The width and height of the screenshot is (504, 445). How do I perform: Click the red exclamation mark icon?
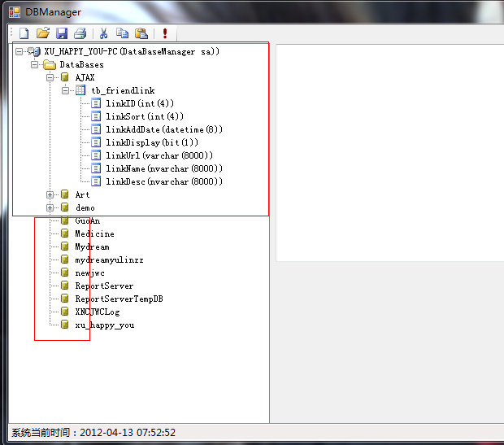tap(165, 33)
